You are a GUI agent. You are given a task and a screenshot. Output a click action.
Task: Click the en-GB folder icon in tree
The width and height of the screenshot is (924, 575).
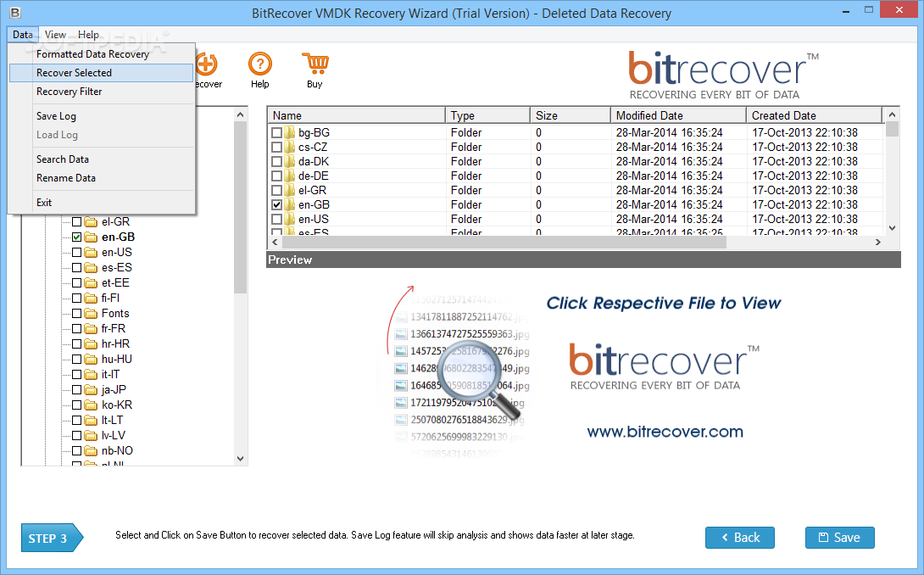[91, 237]
